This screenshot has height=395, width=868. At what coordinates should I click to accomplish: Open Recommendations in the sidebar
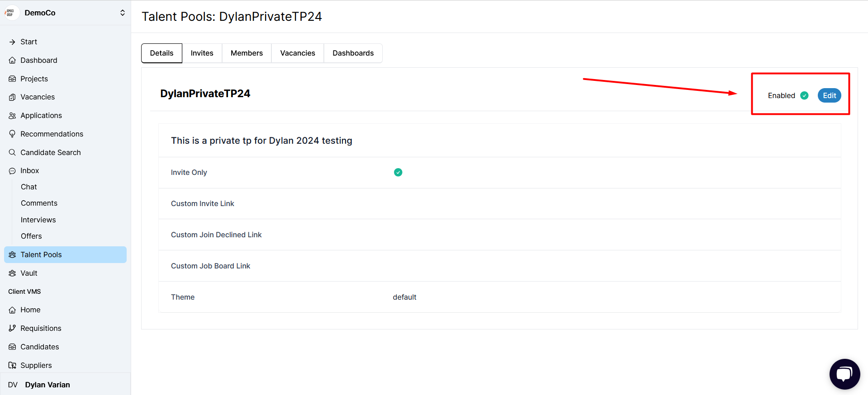65,134
